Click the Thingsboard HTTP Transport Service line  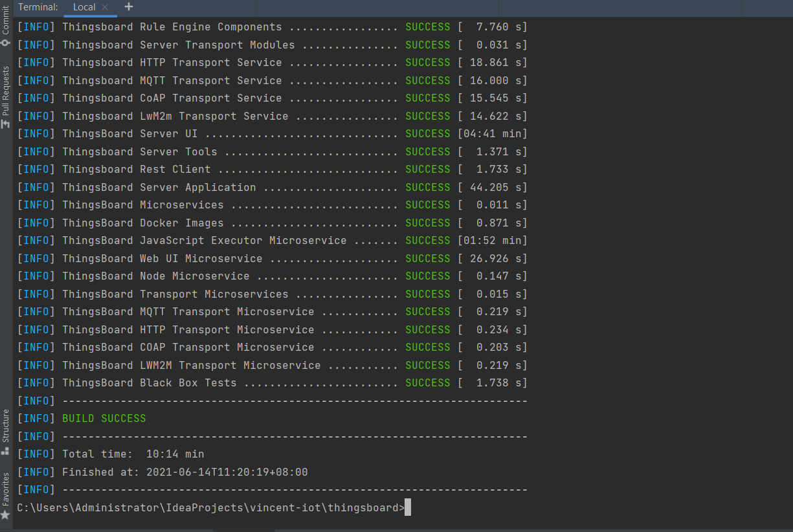273,63
